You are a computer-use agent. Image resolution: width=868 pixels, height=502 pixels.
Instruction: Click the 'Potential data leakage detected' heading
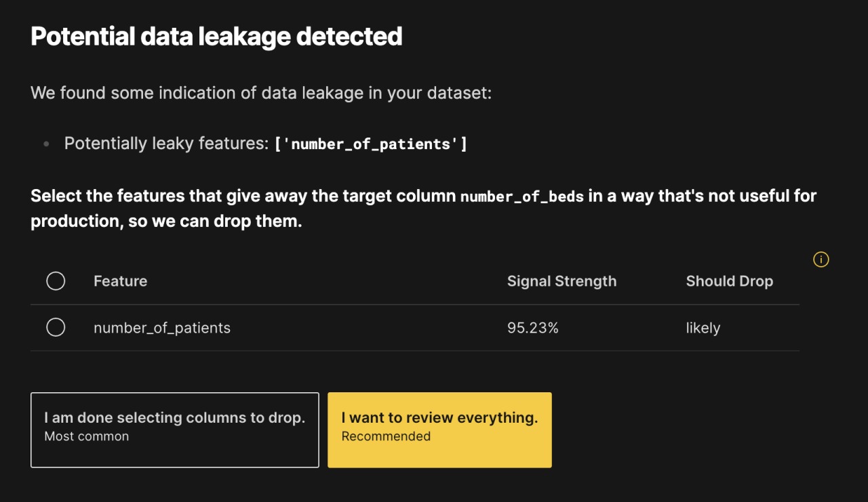[x=216, y=35]
